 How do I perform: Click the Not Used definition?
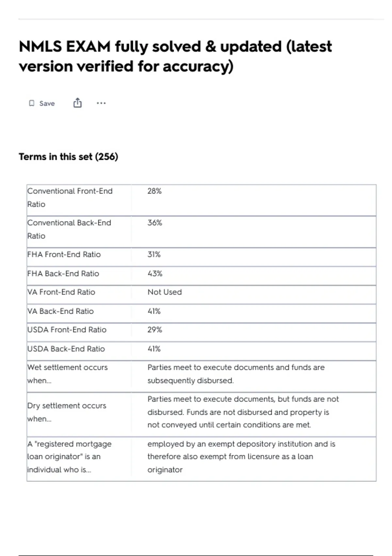point(165,292)
